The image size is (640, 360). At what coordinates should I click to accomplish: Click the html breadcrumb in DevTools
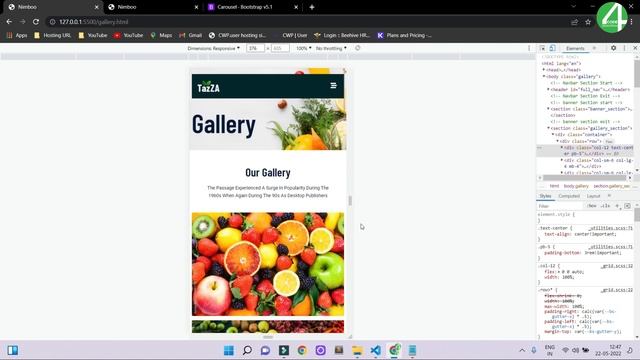pos(554,186)
